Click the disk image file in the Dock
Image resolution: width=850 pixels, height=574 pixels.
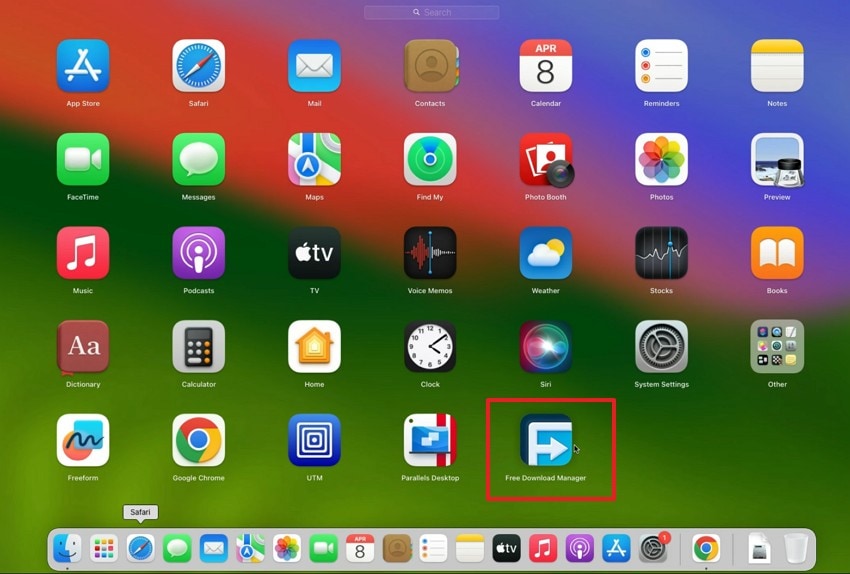pyautogui.click(x=759, y=549)
